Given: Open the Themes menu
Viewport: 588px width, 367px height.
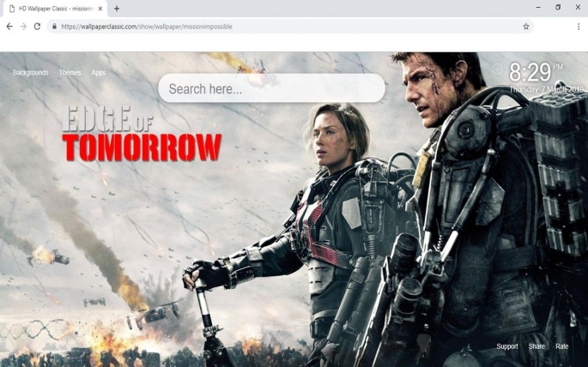Looking at the screenshot, I should pyautogui.click(x=70, y=73).
